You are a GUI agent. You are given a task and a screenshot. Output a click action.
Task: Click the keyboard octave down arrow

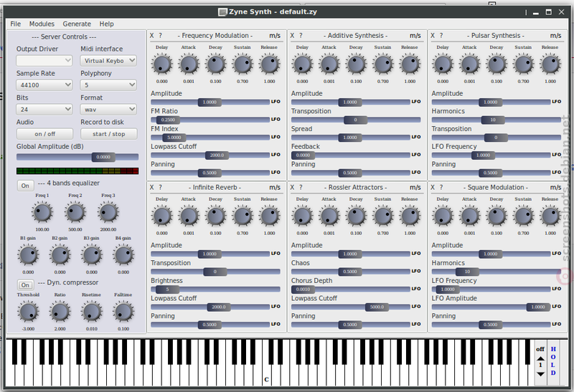pyautogui.click(x=541, y=373)
